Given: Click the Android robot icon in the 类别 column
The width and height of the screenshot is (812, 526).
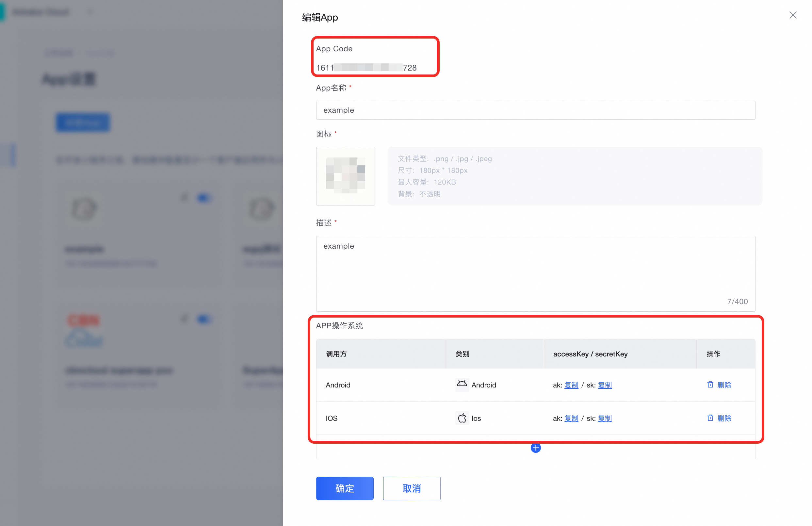Looking at the screenshot, I should point(462,384).
